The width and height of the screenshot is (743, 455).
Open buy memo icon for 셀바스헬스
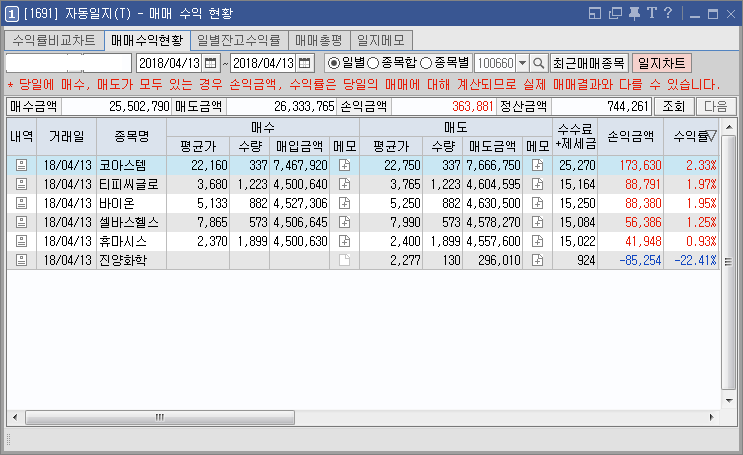(344, 222)
